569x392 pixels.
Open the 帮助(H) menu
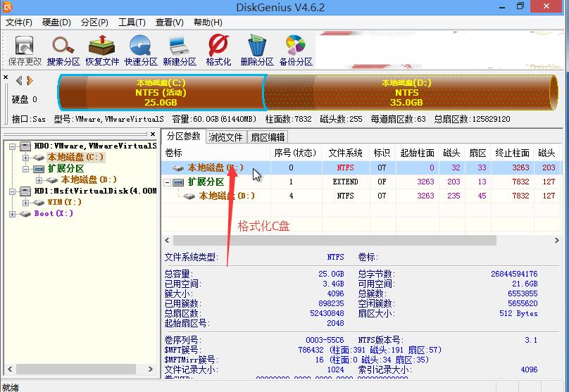(208, 23)
